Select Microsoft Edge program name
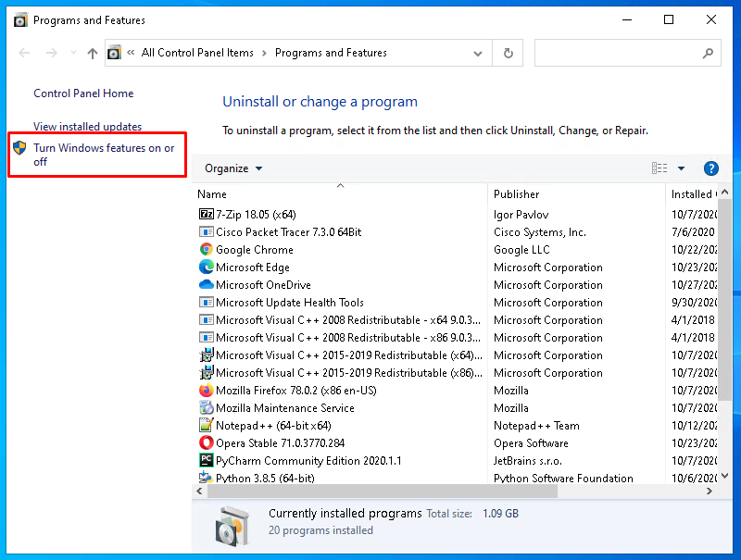741x560 pixels. [x=252, y=268]
